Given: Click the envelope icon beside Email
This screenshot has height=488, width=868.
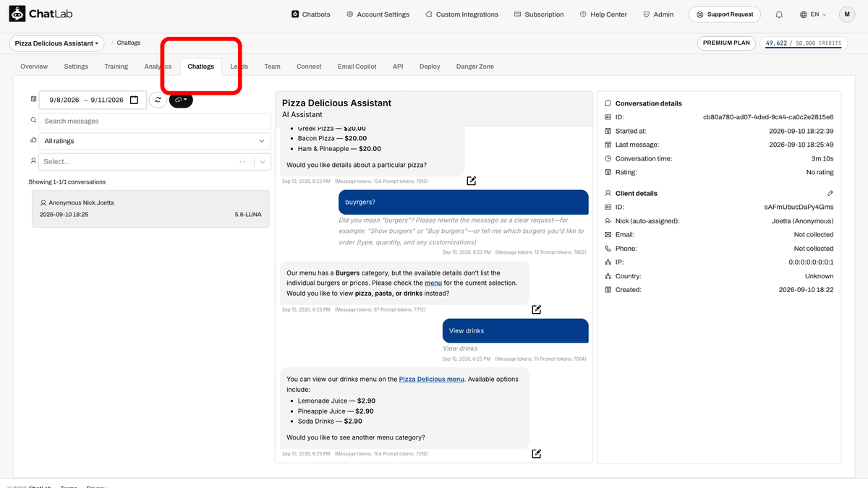Looking at the screenshot, I should [608, 234].
